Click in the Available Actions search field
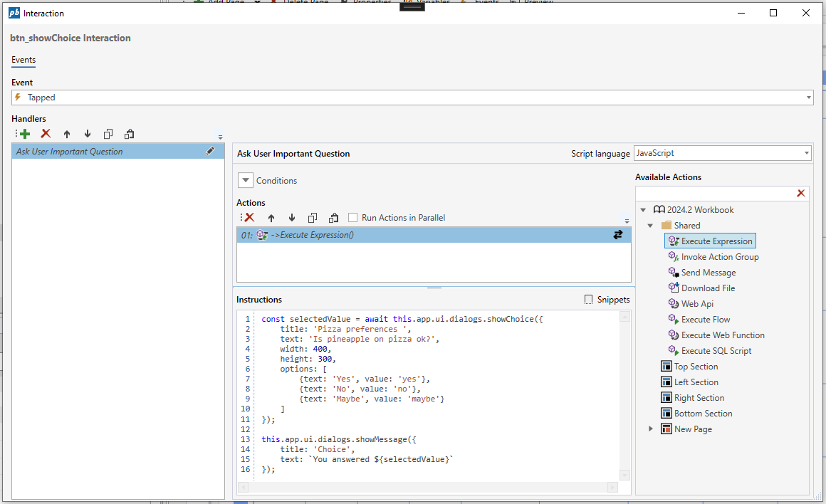The width and height of the screenshot is (826, 504). click(713, 193)
